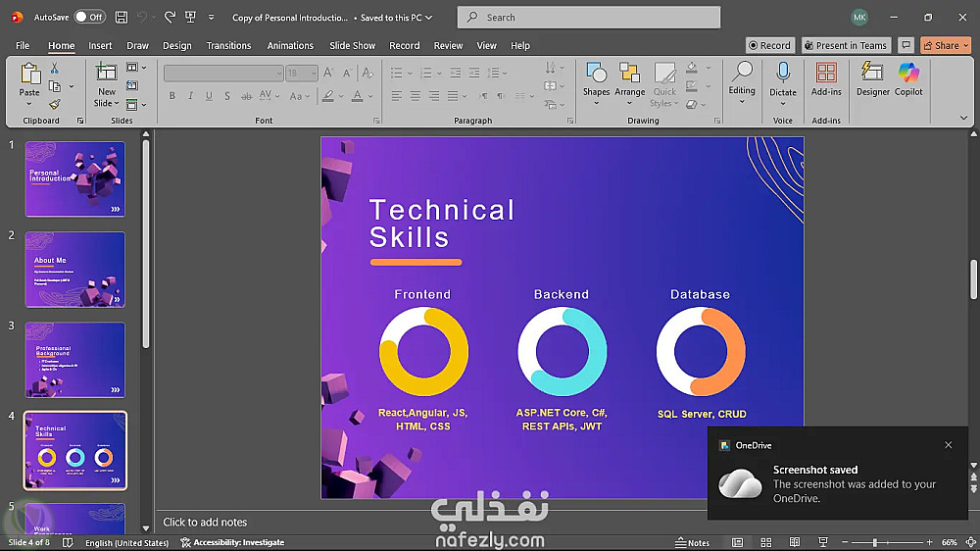Switch to Reading View in status bar
Screen dimensions: 980x551
(x=795, y=542)
